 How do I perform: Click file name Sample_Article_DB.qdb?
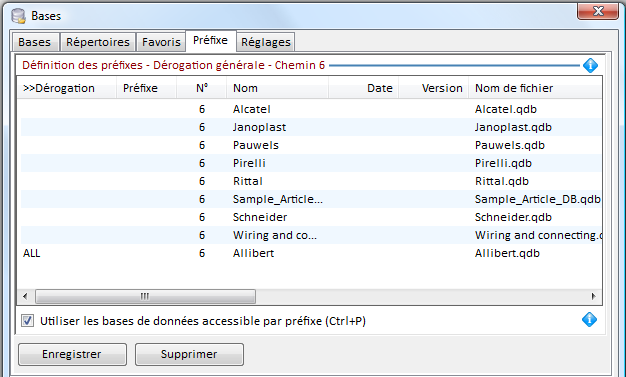pos(538,199)
